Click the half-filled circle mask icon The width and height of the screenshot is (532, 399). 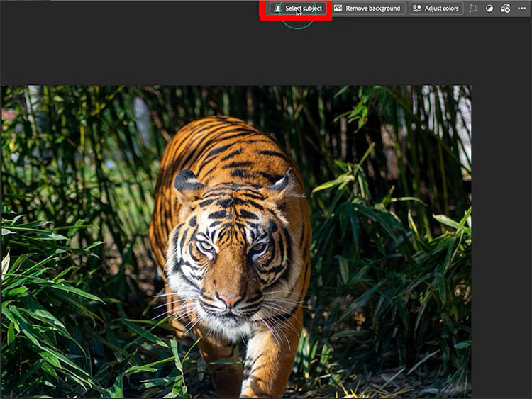(489, 9)
